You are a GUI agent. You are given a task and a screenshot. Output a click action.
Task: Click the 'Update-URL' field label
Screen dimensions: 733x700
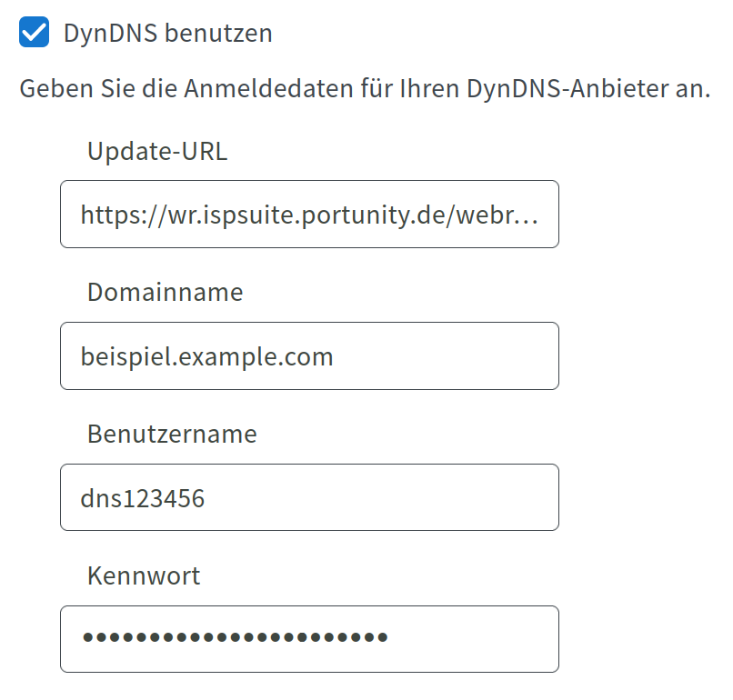tap(156, 151)
